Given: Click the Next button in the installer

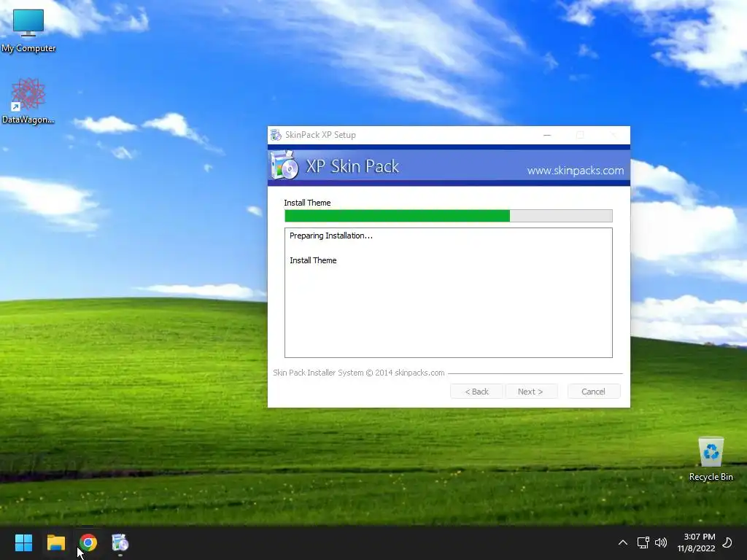Looking at the screenshot, I should (x=530, y=392).
